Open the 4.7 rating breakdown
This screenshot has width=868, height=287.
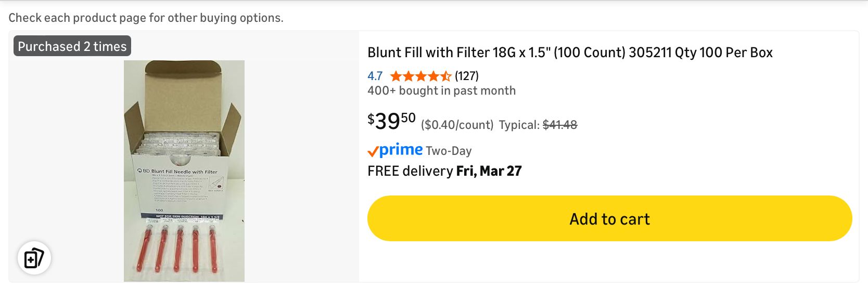pos(375,76)
